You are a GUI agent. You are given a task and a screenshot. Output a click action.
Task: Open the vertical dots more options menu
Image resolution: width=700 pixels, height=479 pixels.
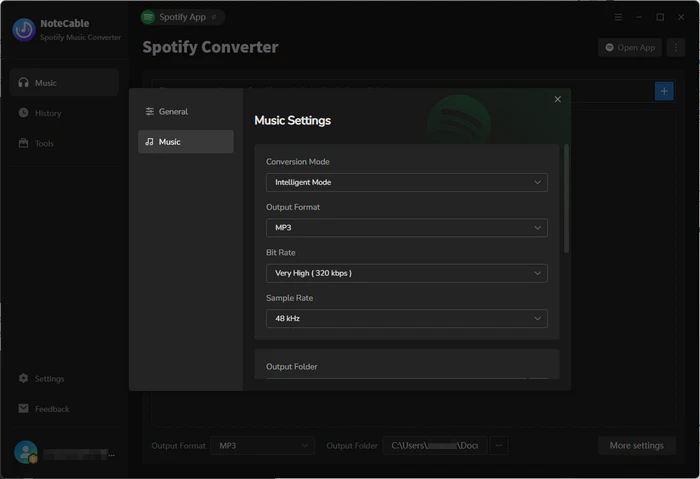(676, 47)
